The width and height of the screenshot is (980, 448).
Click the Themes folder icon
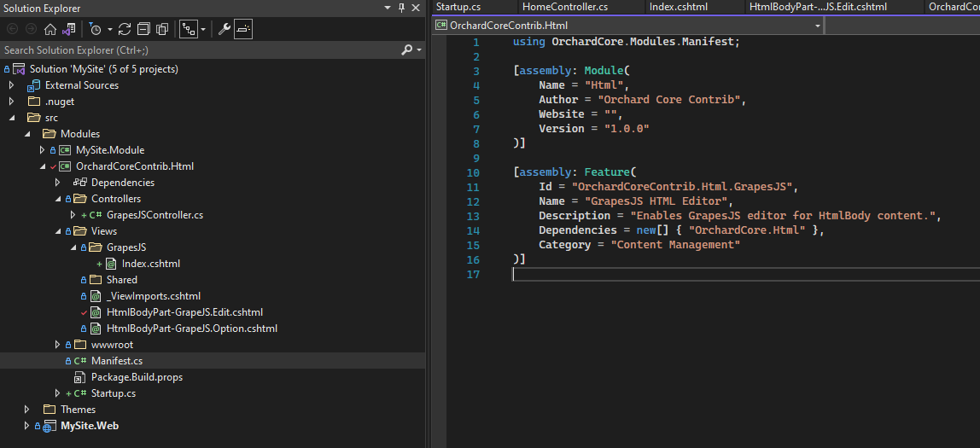(x=50, y=410)
